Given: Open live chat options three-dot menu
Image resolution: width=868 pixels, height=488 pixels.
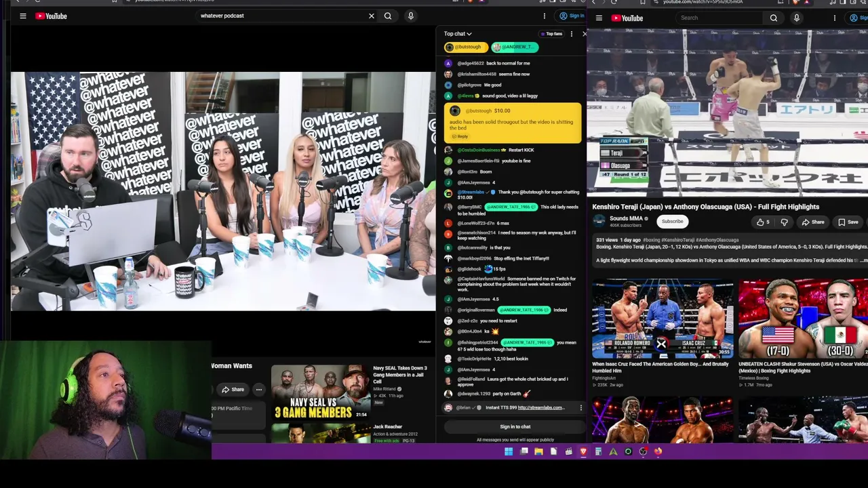Looking at the screenshot, I should pos(572,34).
